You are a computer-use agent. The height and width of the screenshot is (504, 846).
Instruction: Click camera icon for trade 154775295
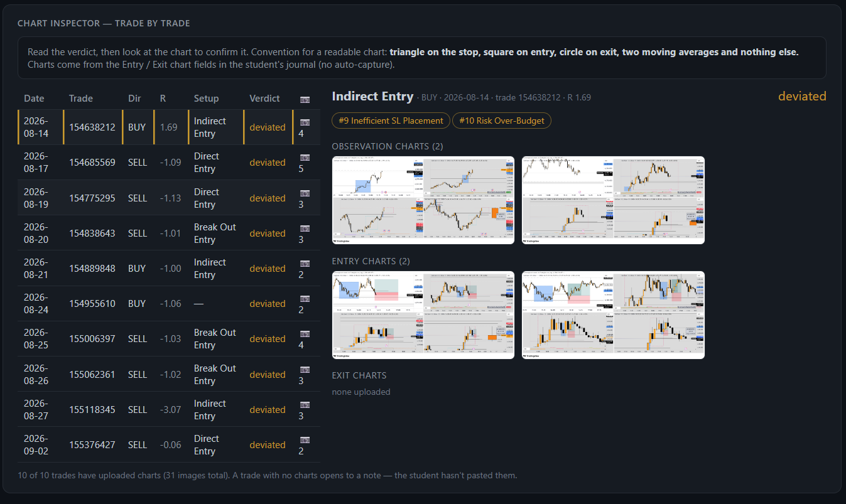click(x=305, y=193)
